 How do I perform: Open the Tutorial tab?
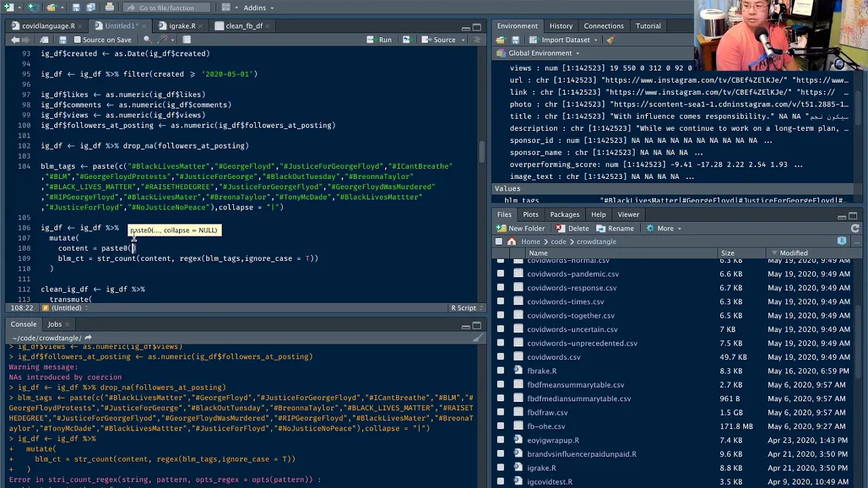pyautogui.click(x=648, y=26)
